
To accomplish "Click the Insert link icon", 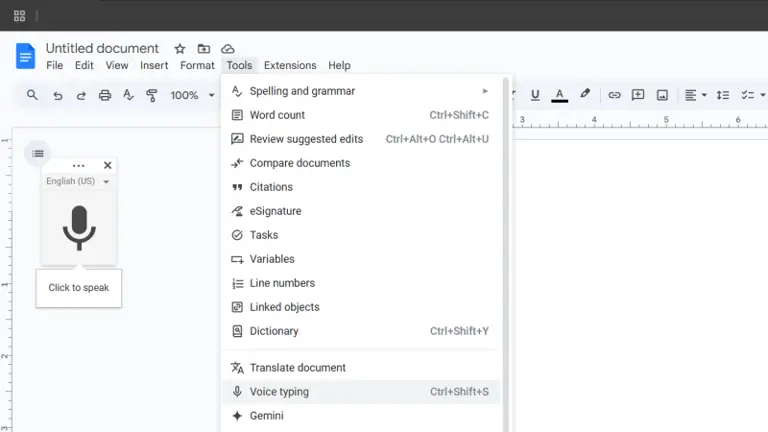I will coord(614,95).
